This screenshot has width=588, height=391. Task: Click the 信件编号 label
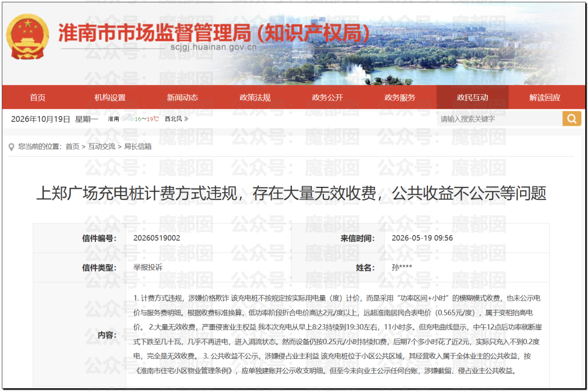click(x=100, y=239)
